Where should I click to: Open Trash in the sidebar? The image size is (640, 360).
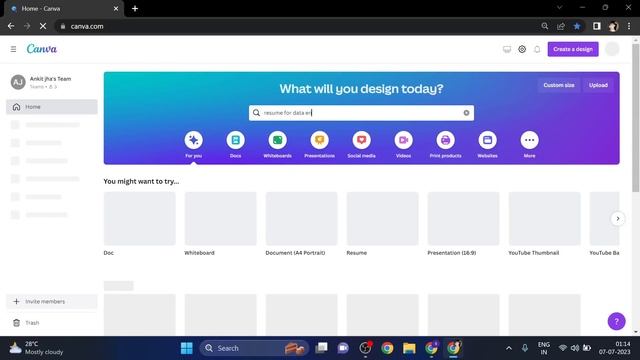[x=52, y=323]
